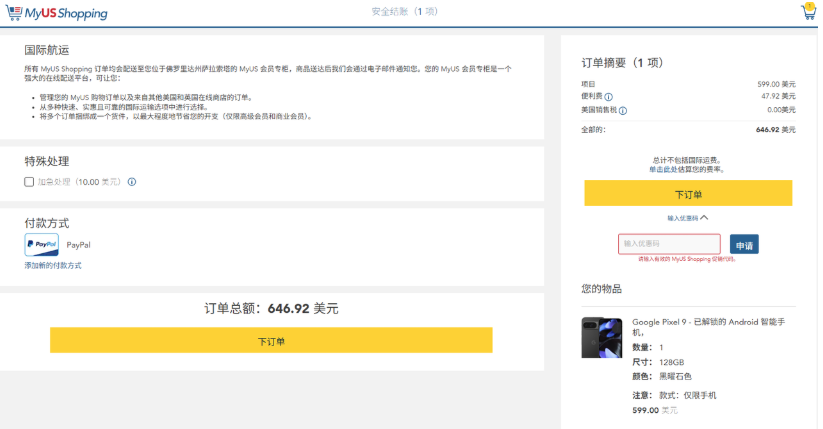Collapse the 输入优惠码 section
Viewport: 823px width, 429px height.
point(688,218)
